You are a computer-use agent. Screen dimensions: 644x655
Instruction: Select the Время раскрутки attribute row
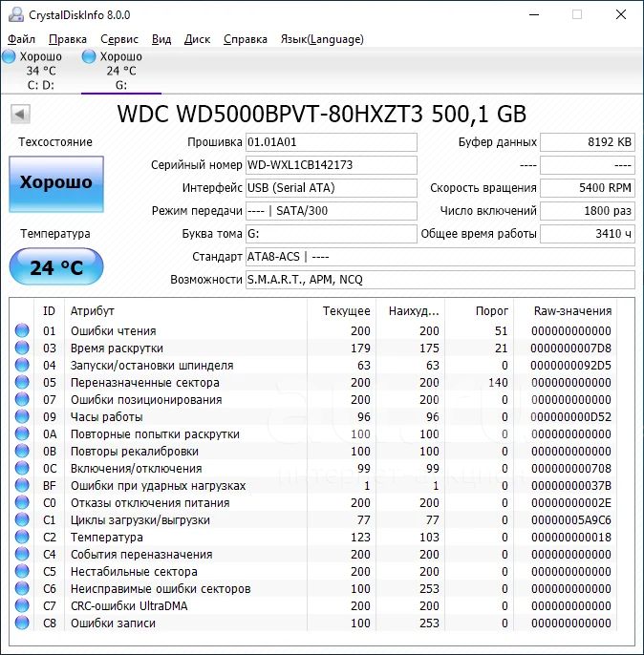(x=313, y=348)
